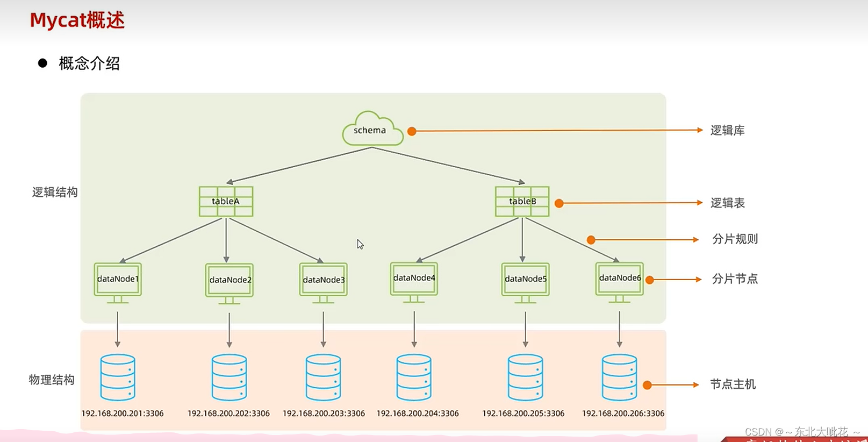Click the orange dot for 节点主机
Viewport: 868px width, 442px height.
click(x=647, y=385)
